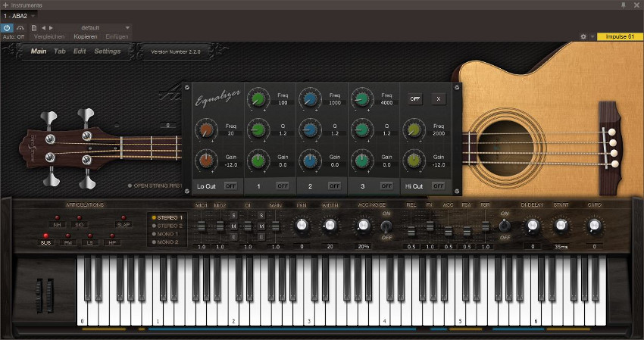644x340 pixels.
Task: Toggle the Hi Cut OFF switch
Action: [x=439, y=186]
